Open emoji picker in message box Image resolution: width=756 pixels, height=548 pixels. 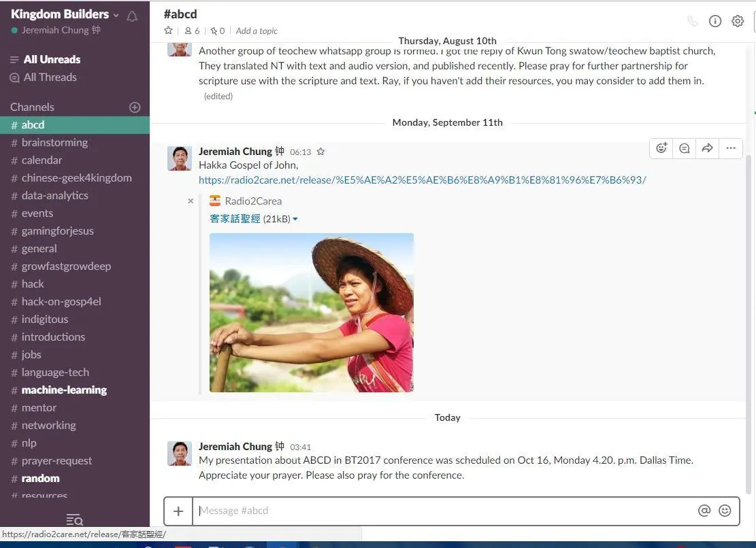[725, 511]
